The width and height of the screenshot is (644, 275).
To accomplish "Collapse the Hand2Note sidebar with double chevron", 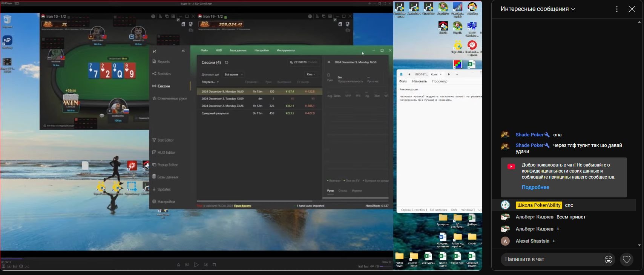I will tap(183, 51).
